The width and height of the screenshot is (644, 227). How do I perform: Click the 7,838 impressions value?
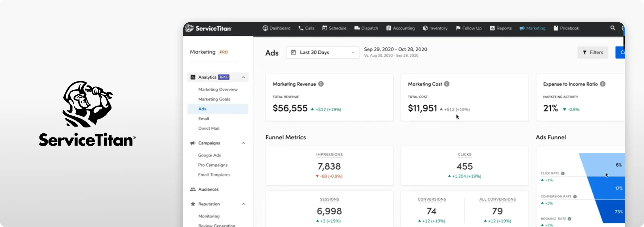329,166
